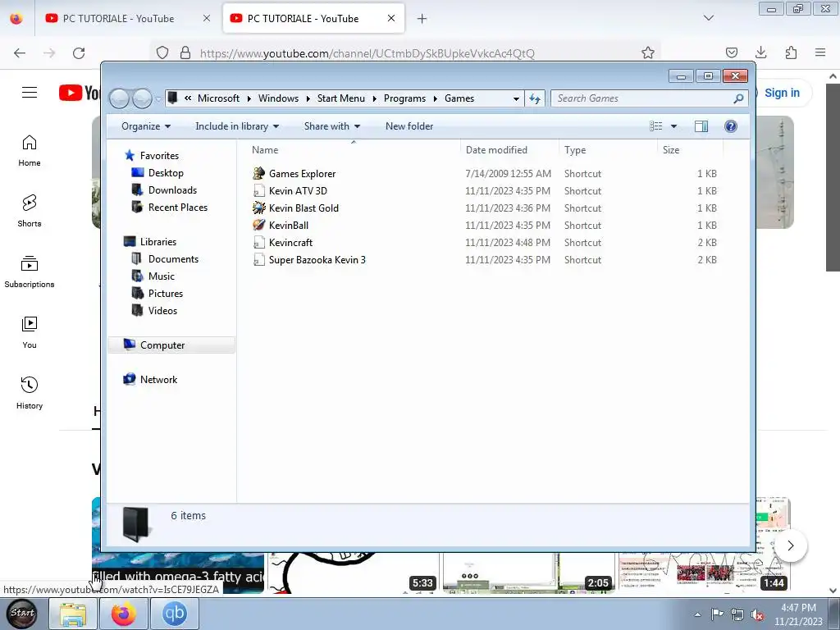The height and width of the screenshot is (630, 840).
Task: Open Explorer Help icon
Action: pyautogui.click(x=731, y=126)
